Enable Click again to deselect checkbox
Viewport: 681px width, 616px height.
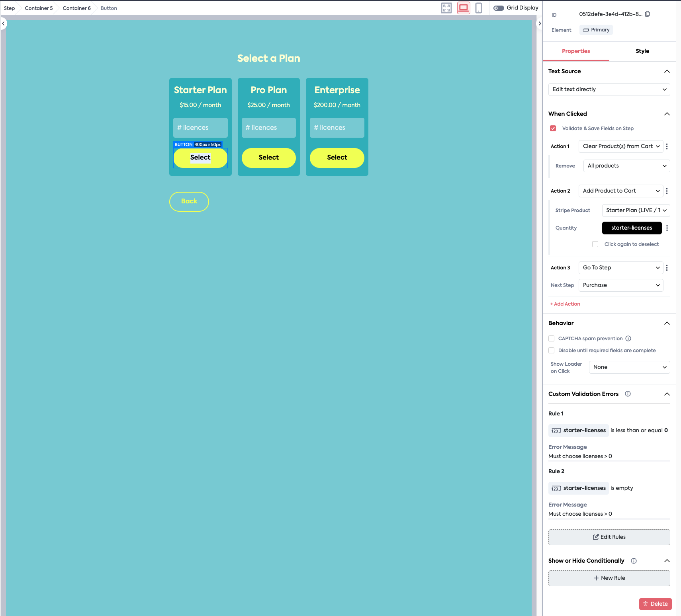tap(595, 244)
